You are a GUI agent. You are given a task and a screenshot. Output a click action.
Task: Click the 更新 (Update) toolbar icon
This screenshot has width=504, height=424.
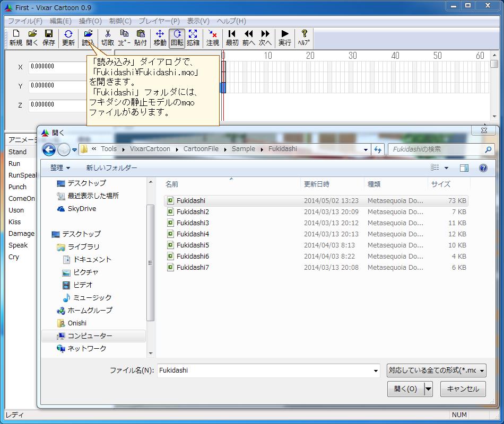[68, 38]
